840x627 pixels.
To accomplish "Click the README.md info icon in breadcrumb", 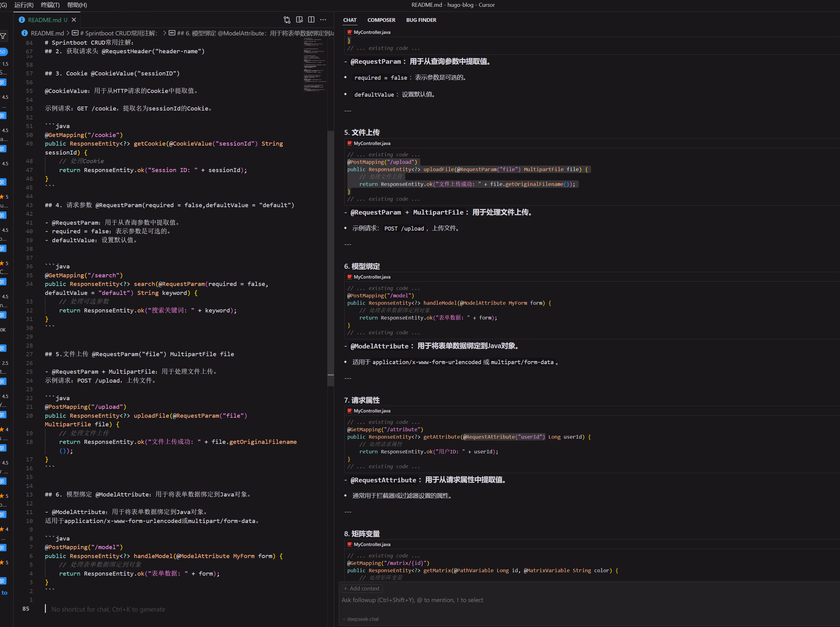I will pyautogui.click(x=25, y=34).
